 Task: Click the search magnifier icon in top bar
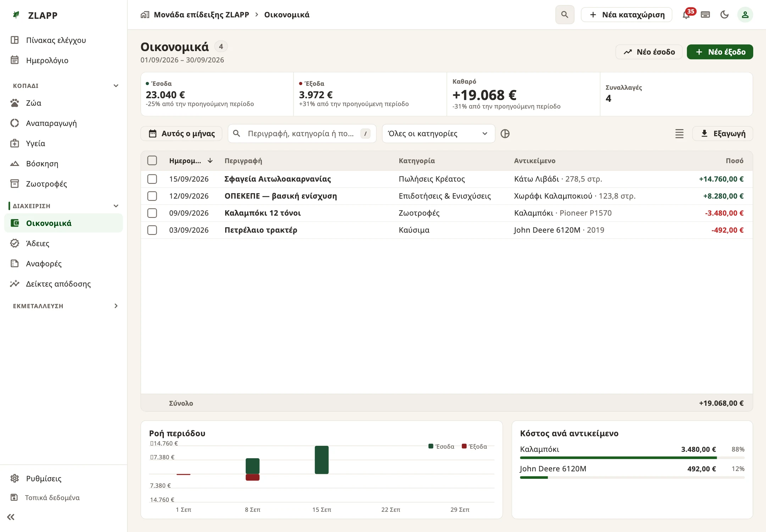coord(565,15)
